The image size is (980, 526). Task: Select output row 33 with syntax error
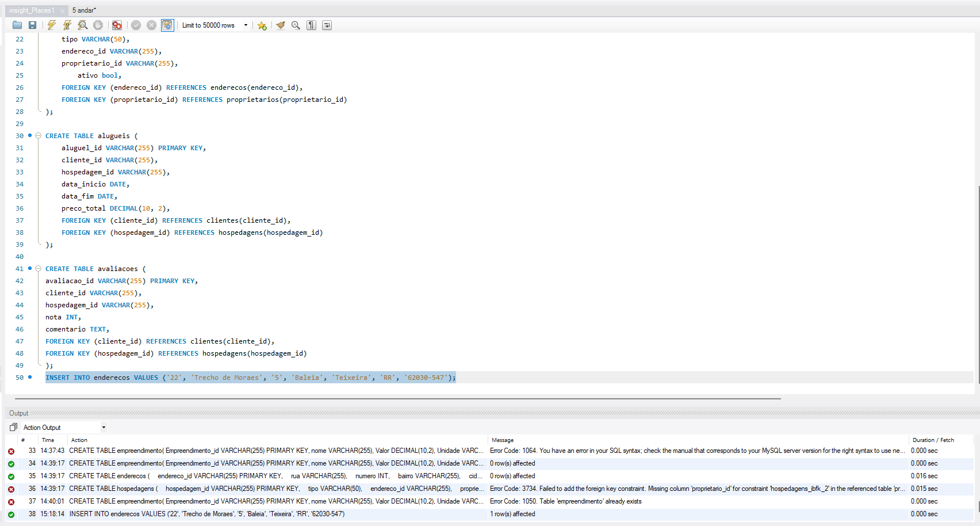(489, 451)
